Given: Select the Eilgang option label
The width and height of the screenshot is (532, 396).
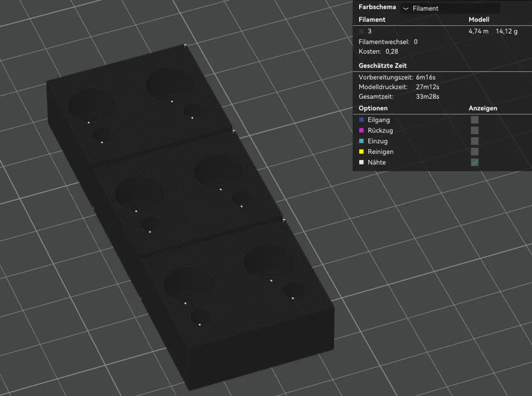Looking at the screenshot, I should [x=379, y=120].
